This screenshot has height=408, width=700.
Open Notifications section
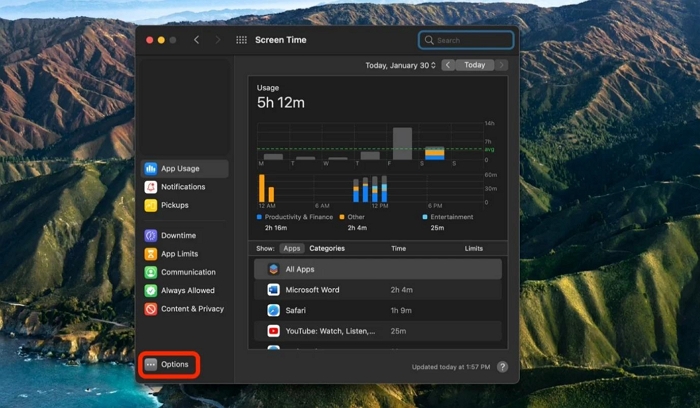pos(184,187)
